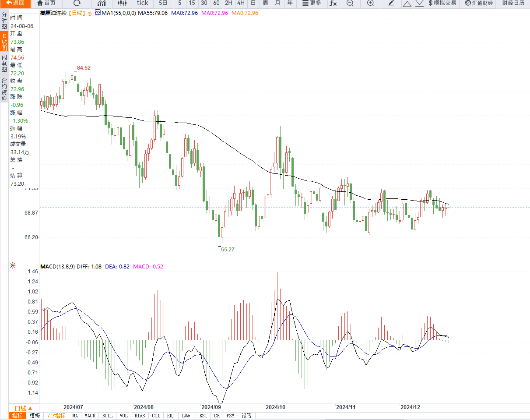The height and width of the screenshot is (420, 530).
Task: Expand the orange circle next to 日线 label
Action: [90, 13]
